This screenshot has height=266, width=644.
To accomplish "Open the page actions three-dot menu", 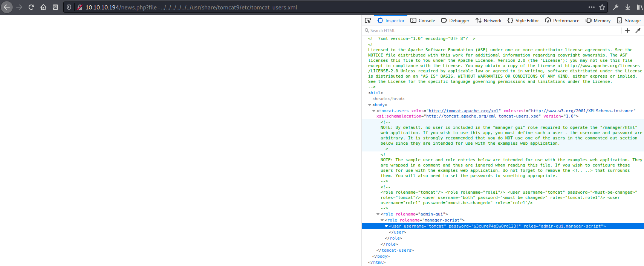I will (592, 7).
